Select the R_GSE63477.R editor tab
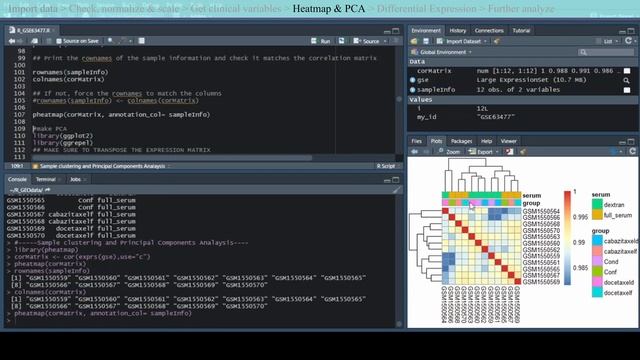 click(33, 30)
